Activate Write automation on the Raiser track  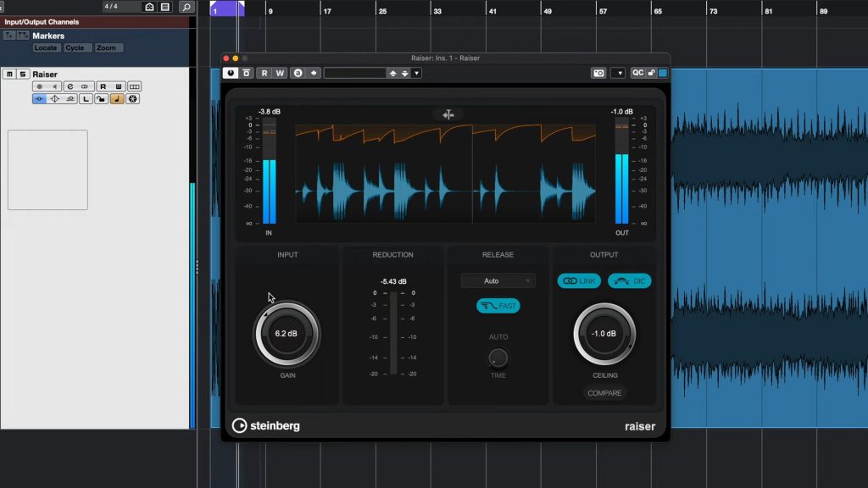(x=119, y=86)
